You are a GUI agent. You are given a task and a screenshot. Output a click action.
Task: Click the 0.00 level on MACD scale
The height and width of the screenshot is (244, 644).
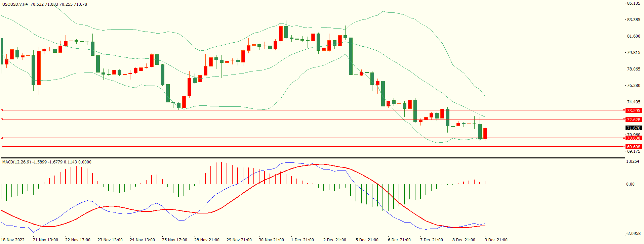click(630, 184)
